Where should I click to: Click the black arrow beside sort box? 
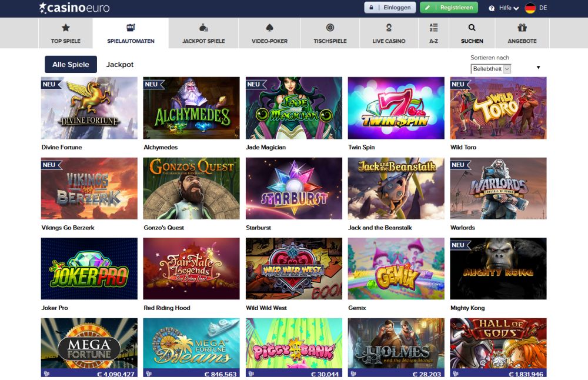(538, 68)
